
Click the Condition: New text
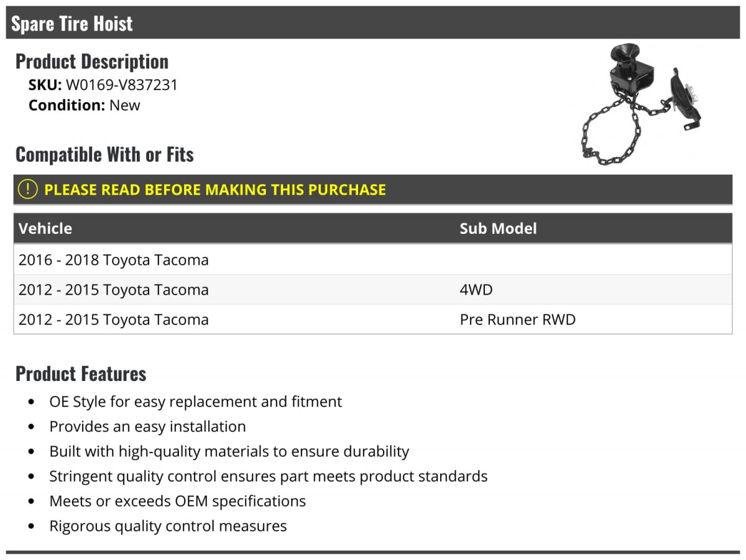coord(85,105)
